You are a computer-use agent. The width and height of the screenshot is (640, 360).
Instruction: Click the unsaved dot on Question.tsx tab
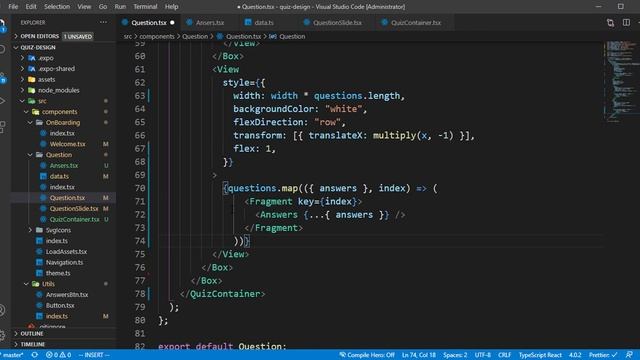pyautogui.click(x=172, y=22)
